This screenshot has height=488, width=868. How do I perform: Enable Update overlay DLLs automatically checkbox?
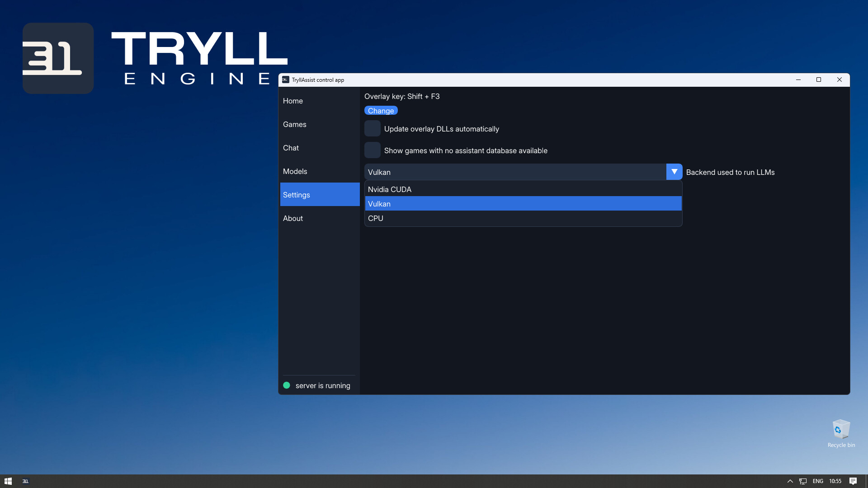[x=373, y=129]
